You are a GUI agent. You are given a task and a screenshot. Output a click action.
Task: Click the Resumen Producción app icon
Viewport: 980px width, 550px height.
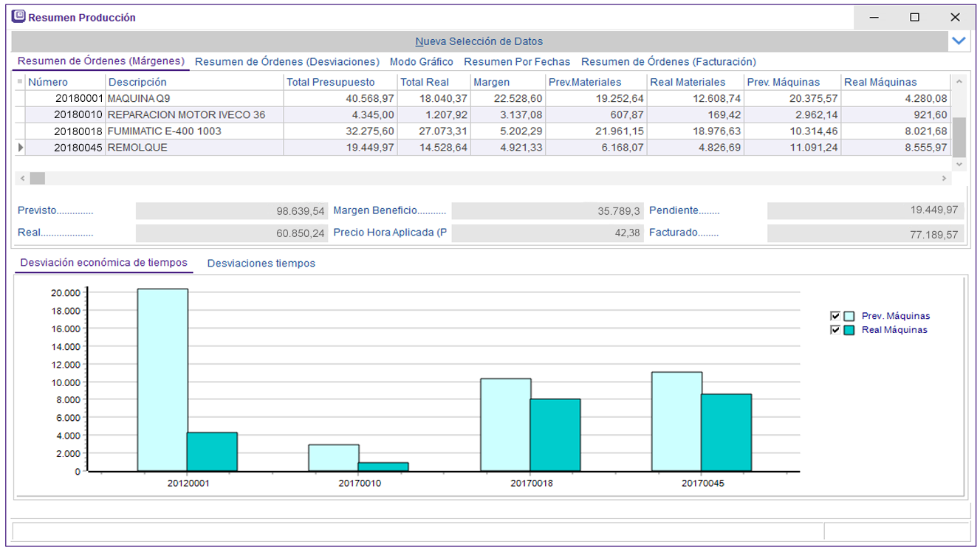[18, 16]
